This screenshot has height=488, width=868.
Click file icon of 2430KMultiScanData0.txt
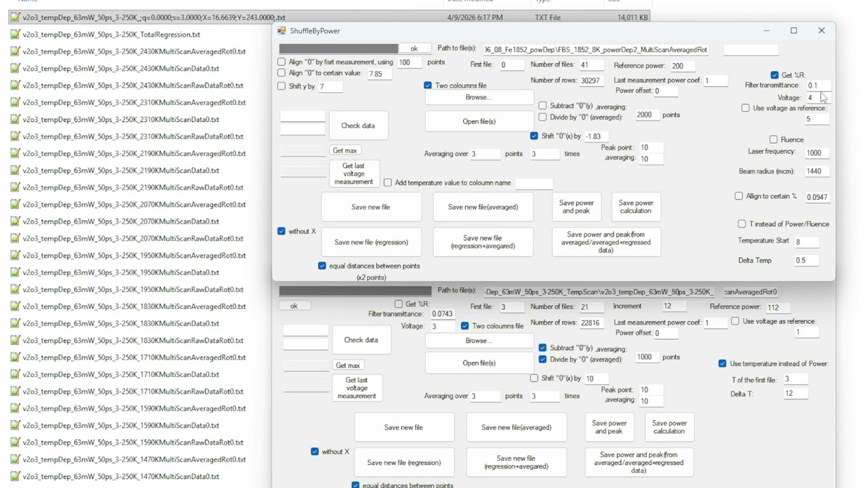pos(15,68)
